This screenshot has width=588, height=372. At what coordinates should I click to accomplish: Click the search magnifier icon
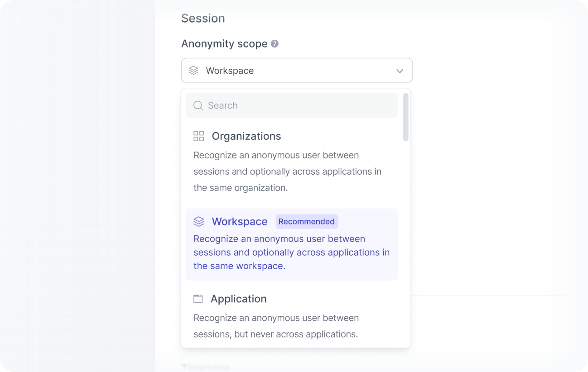point(198,105)
